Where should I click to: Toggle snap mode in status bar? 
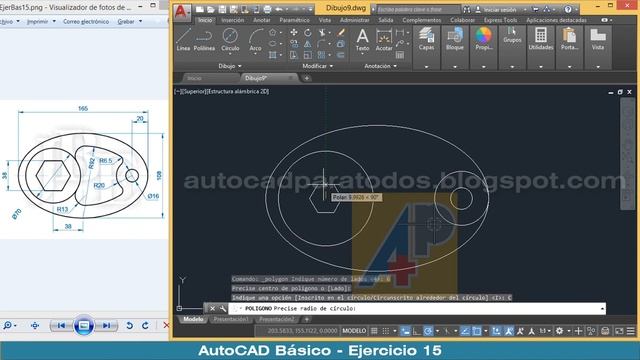386,331
